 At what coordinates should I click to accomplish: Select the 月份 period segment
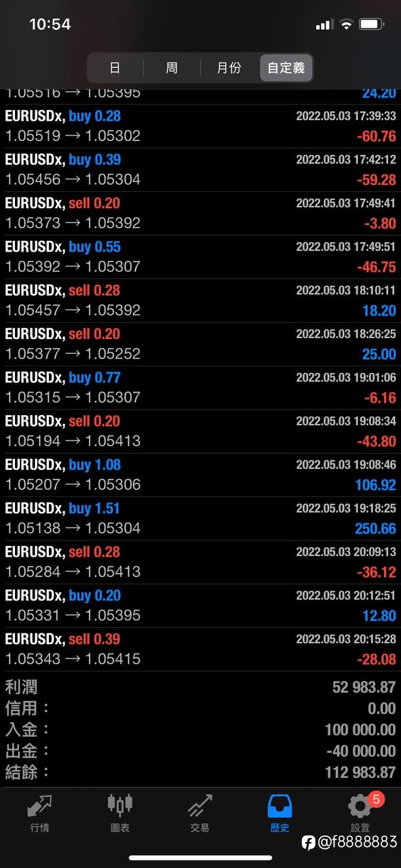229,68
